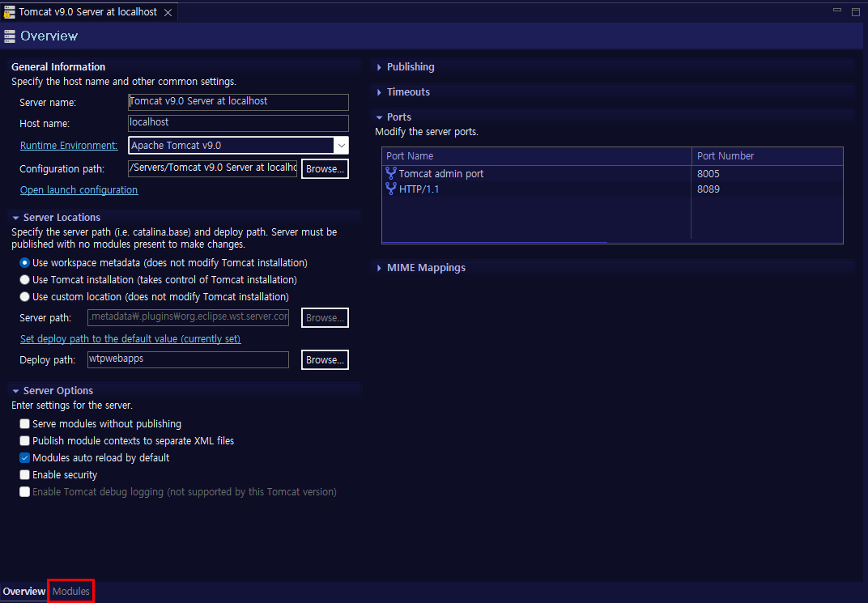Click the Server name input field

coord(238,102)
